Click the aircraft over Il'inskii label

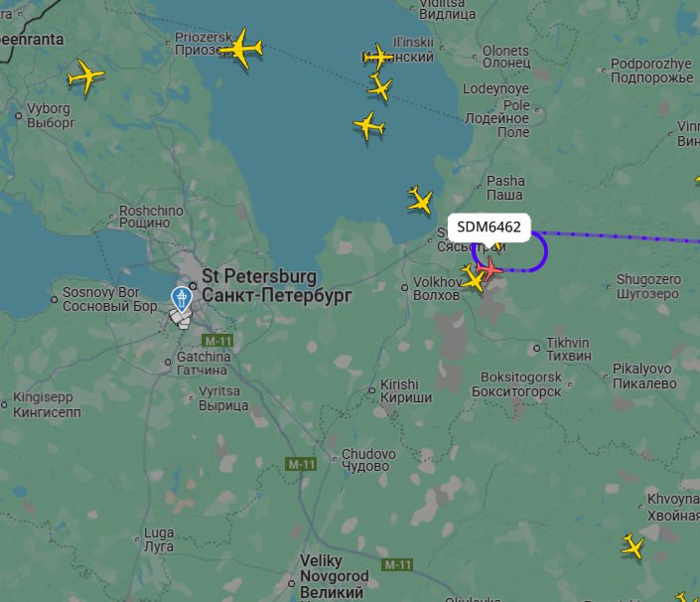point(377,57)
